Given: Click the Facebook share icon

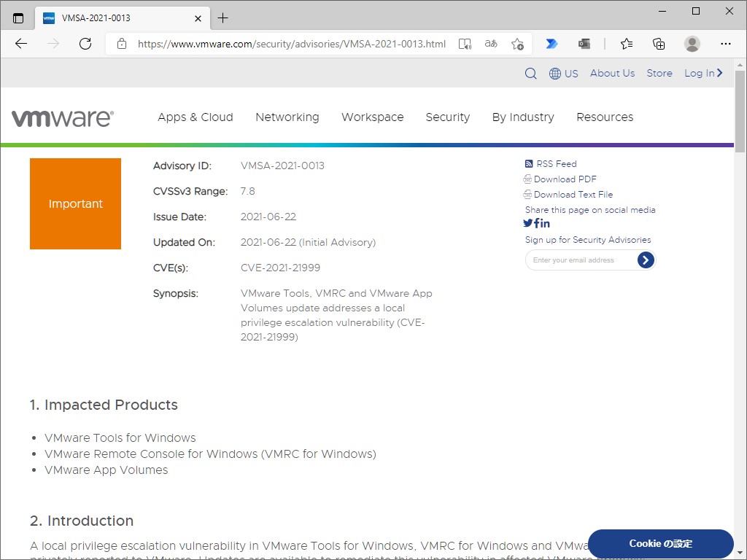Looking at the screenshot, I should click(x=536, y=223).
